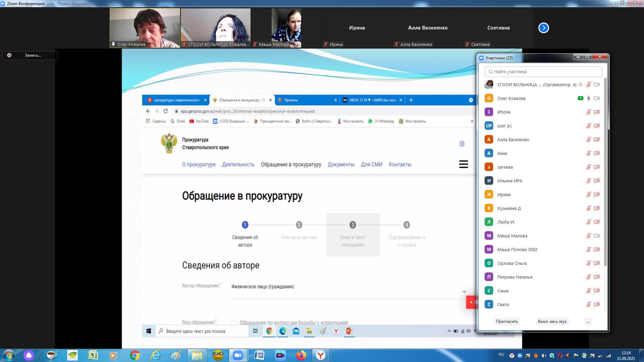Screen dimensions: 644x362
Task: Click the Светлана participant tile
Action: pyautogui.click(x=498, y=28)
